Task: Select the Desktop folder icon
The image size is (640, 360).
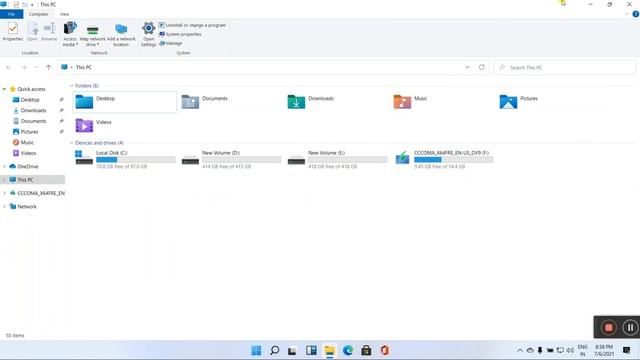Action: coord(84,102)
